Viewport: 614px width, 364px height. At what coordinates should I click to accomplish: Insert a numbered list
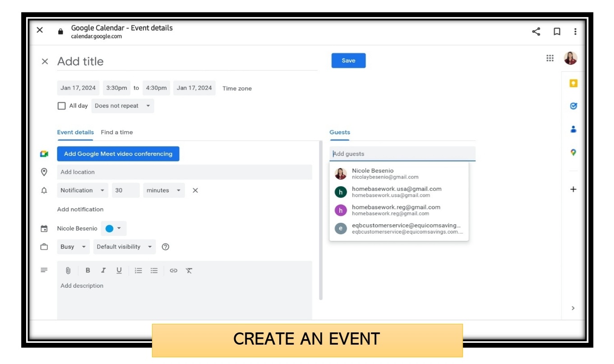tap(138, 271)
